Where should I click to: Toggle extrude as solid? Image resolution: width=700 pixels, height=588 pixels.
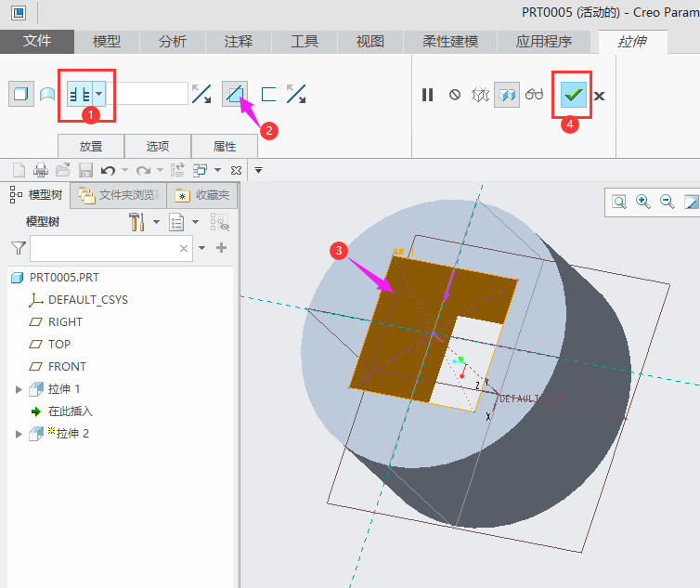coord(19,94)
